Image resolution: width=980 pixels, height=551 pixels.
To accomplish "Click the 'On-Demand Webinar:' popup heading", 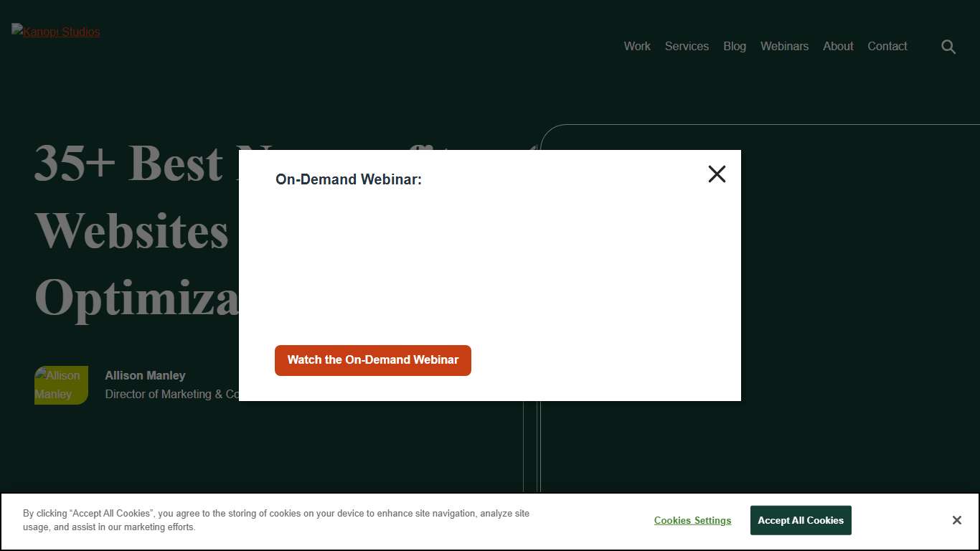I will coord(349,179).
